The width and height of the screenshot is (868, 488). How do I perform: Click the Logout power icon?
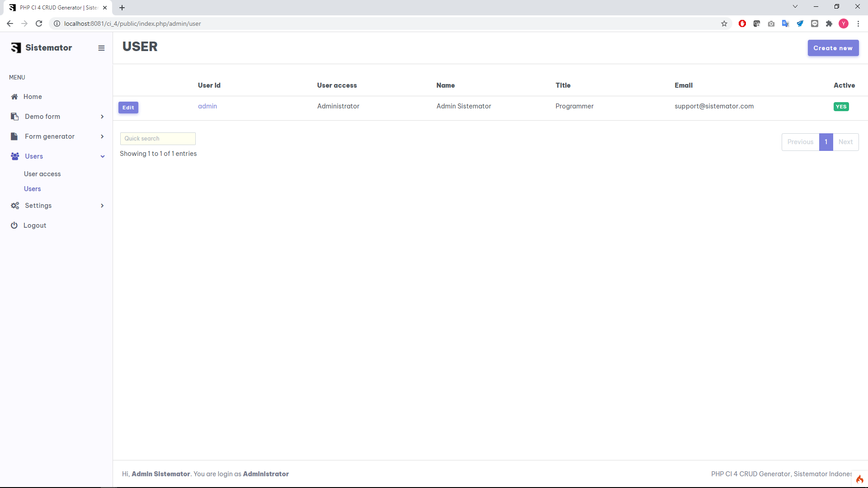14,225
